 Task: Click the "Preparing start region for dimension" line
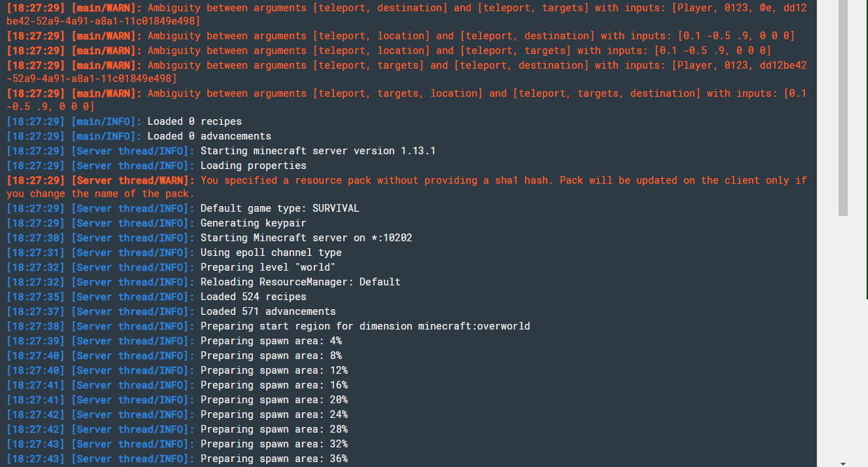pyautogui.click(x=268, y=326)
